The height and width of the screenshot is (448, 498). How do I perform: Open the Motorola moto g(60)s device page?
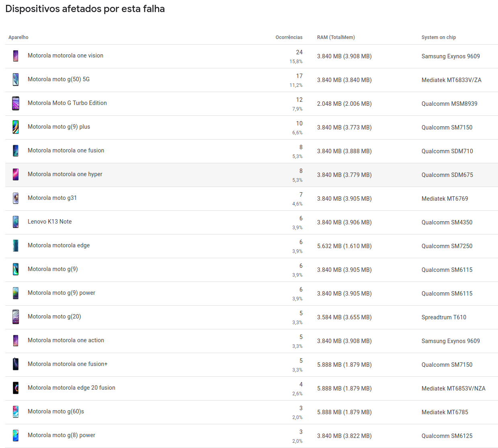[x=55, y=411]
